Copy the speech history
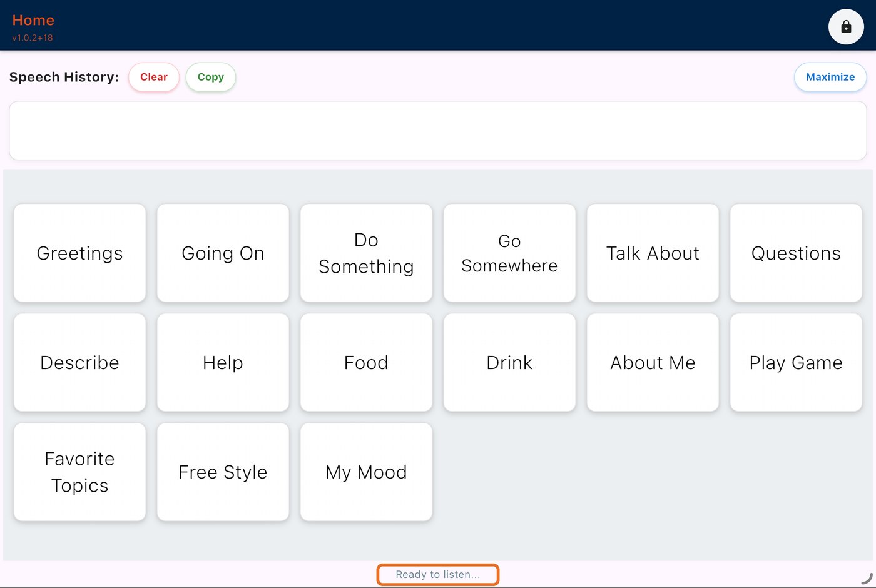 pos(211,77)
